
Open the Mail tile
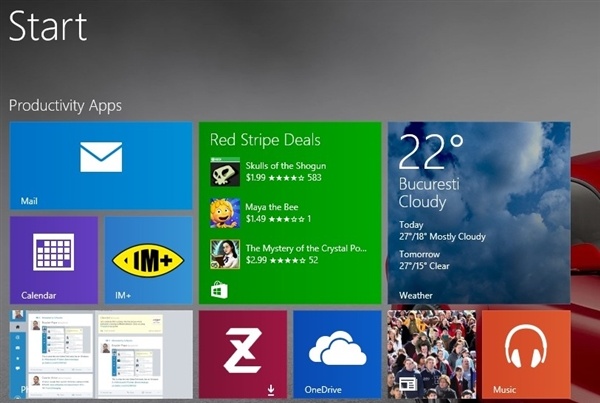tap(101, 165)
